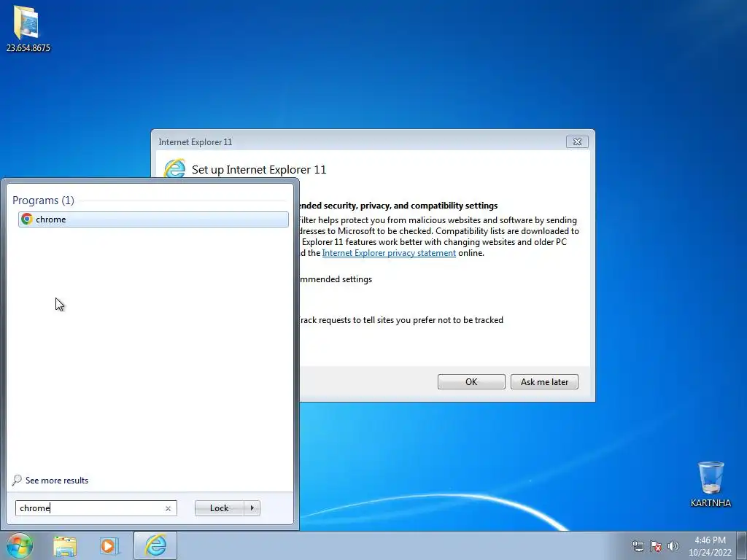Screen dimensions: 747x560
Task: Launch chrome from the Programs results
Action: click(153, 219)
